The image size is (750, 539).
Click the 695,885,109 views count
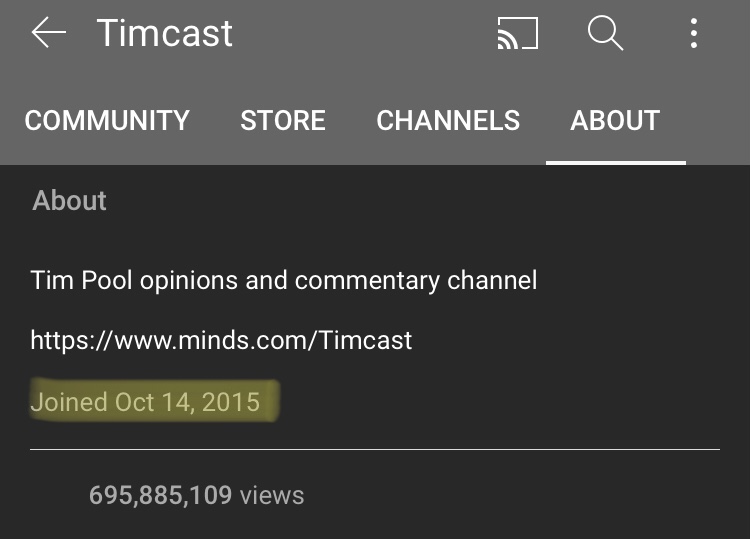197,495
